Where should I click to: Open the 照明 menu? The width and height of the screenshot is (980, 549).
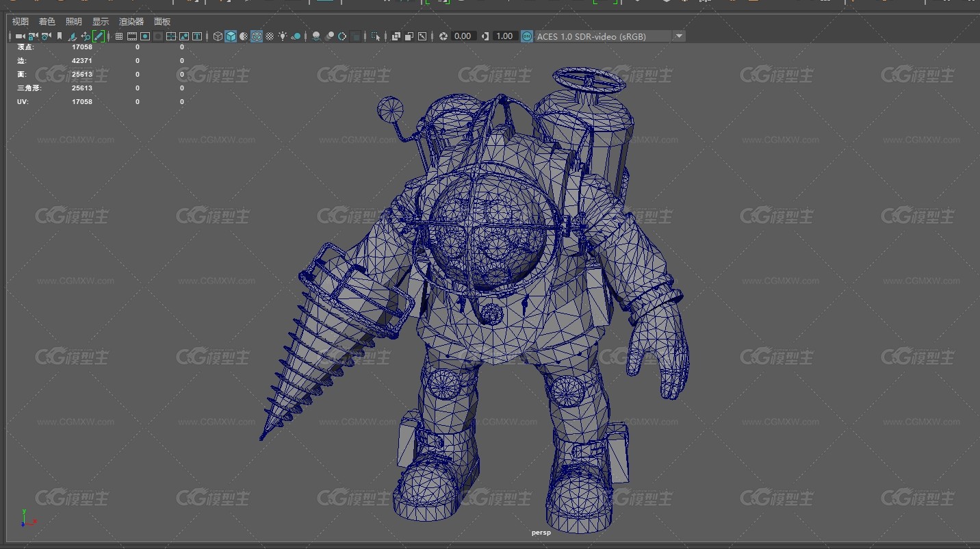(74, 22)
